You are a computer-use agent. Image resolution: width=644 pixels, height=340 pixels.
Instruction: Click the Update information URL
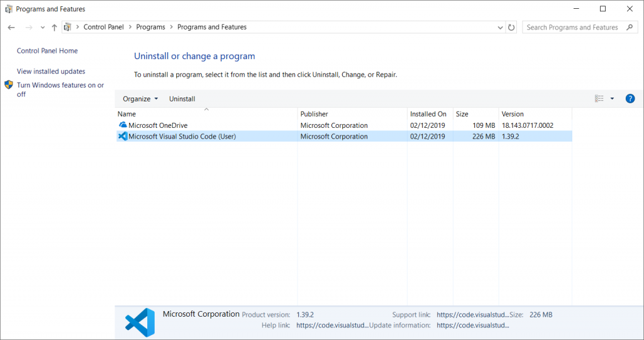pyautogui.click(x=473, y=325)
